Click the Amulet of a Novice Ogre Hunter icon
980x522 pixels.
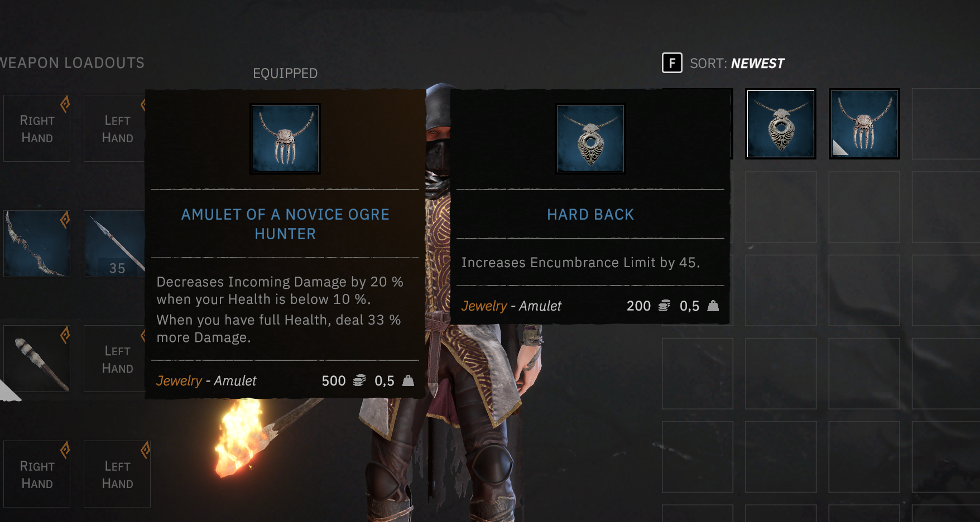pos(285,139)
